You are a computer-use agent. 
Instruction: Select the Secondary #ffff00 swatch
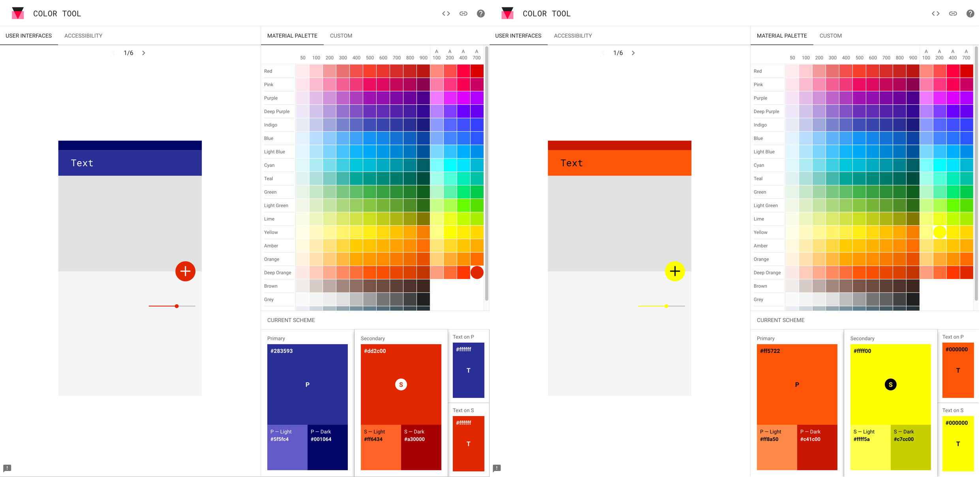891,384
